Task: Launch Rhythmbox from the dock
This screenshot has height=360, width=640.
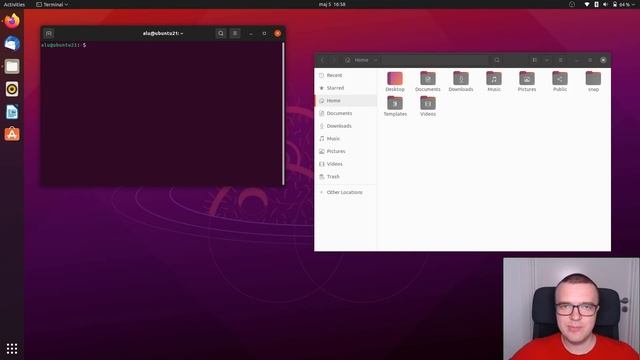Action: click(12, 89)
